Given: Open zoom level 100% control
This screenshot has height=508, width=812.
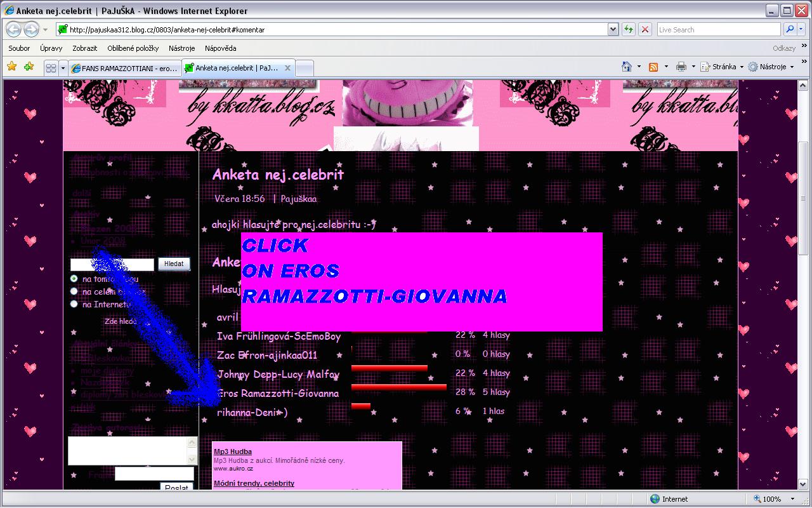Looking at the screenshot, I should (773, 499).
